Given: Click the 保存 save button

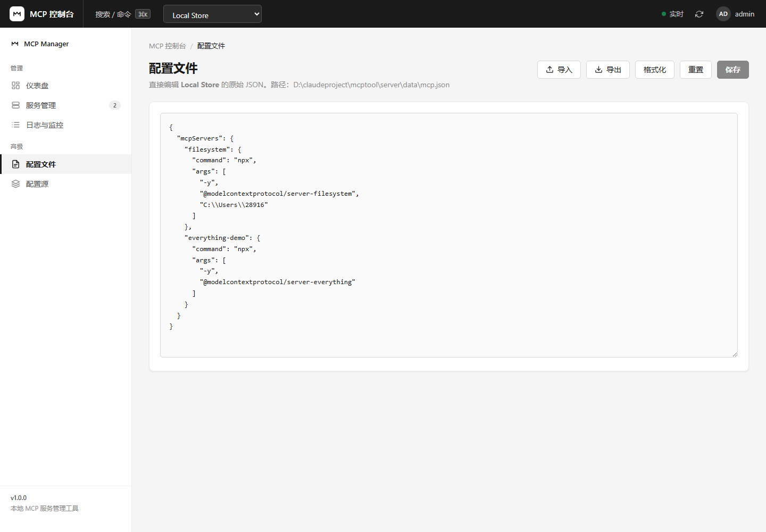Looking at the screenshot, I should [733, 70].
